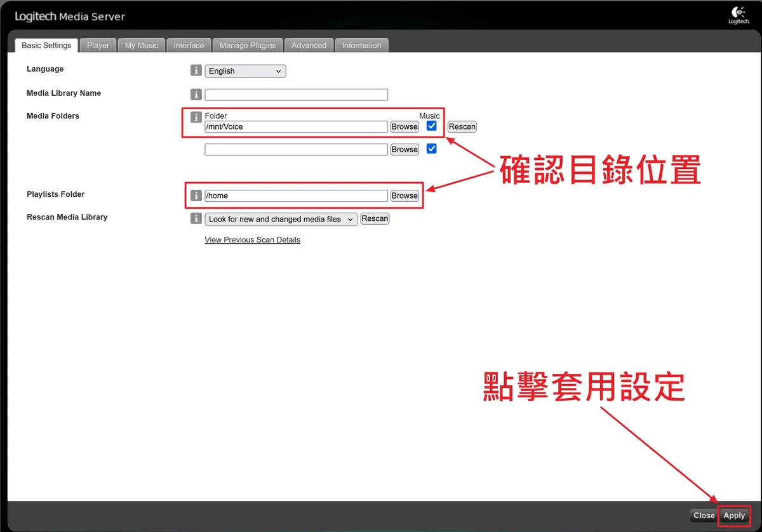Viewport: 762px width, 532px height.
Task: Show the Information tab
Action: coord(361,45)
